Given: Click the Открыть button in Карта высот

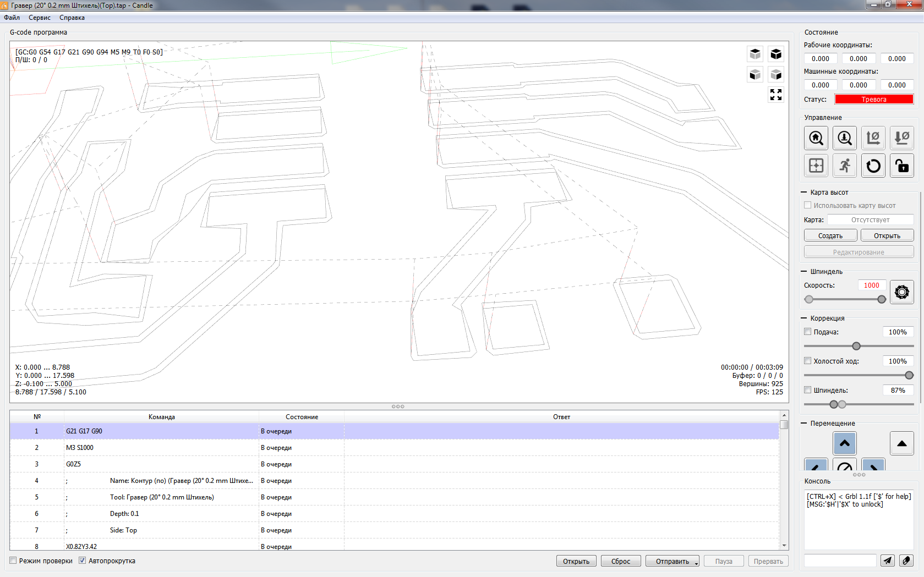Looking at the screenshot, I should [887, 235].
